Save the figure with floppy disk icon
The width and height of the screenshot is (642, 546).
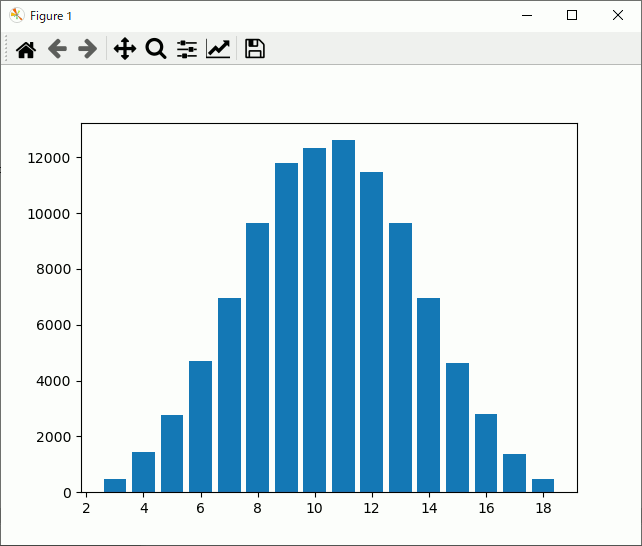(x=255, y=49)
